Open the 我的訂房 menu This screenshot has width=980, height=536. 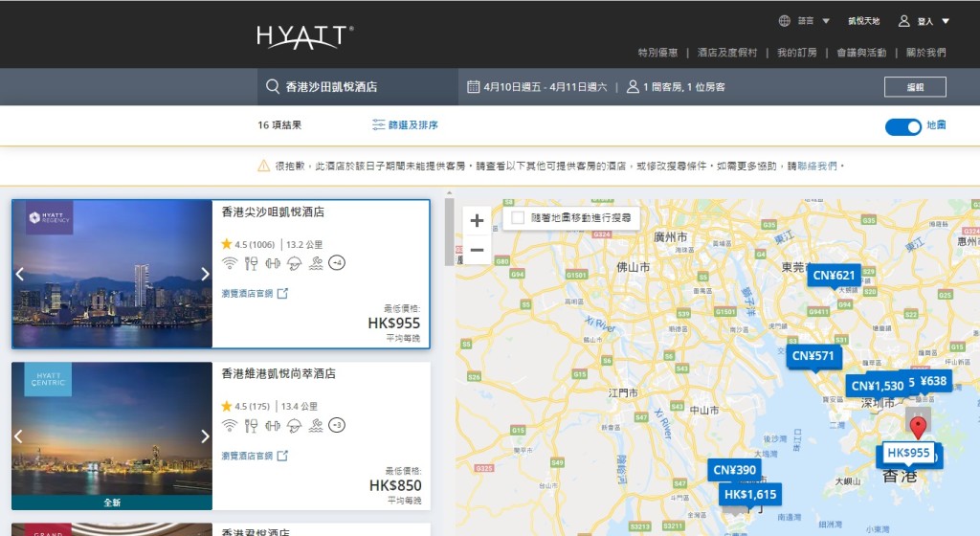click(x=797, y=53)
